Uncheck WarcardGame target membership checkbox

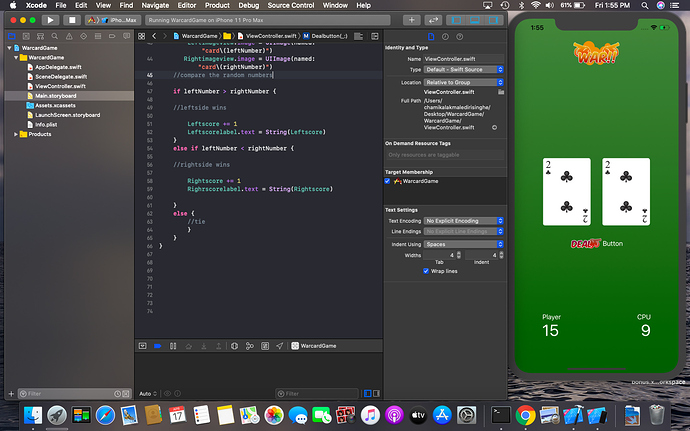[388, 181]
